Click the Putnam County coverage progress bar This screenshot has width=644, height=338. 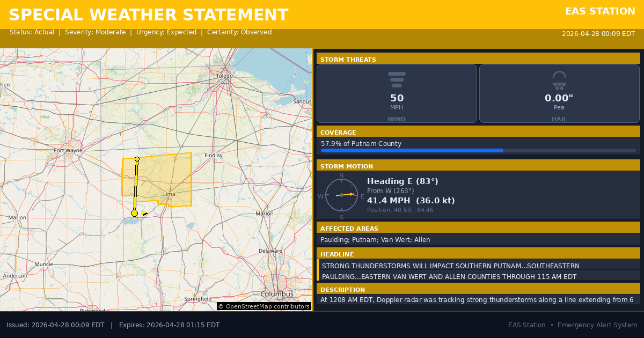pyautogui.click(x=478, y=151)
